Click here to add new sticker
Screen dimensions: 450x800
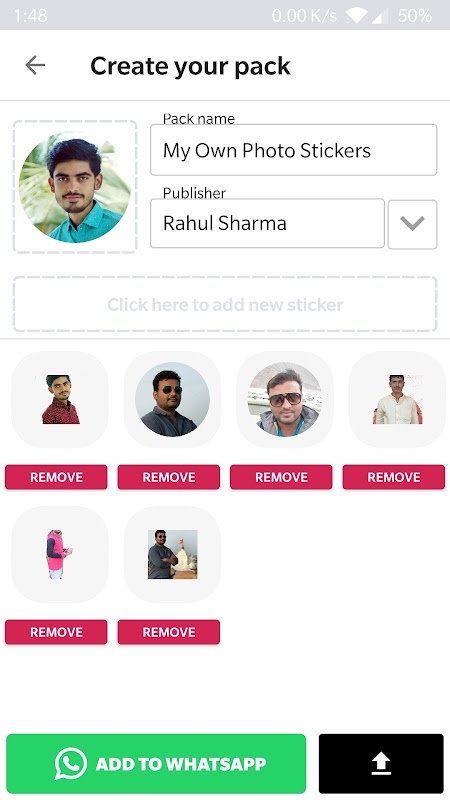tap(225, 304)
